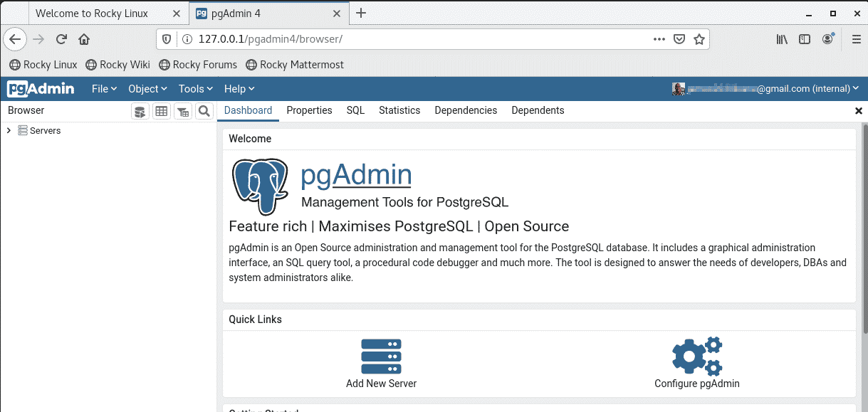Open the Tools menu dropdown
Viewport: 868px width, 412px height.
pos(196,89)
